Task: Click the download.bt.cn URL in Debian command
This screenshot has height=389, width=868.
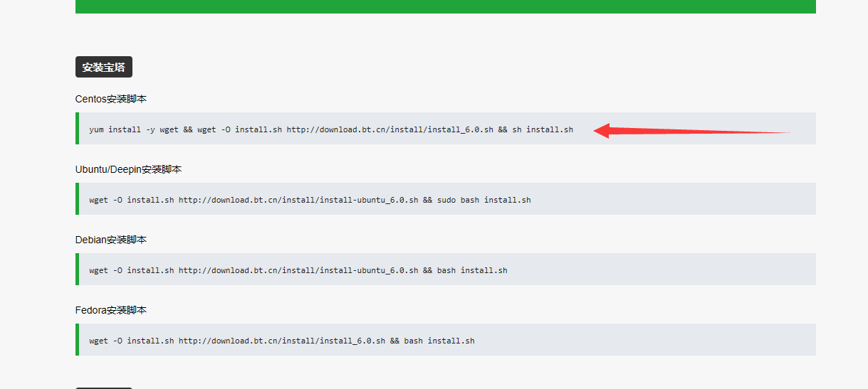Action: [x=298, y=270]
